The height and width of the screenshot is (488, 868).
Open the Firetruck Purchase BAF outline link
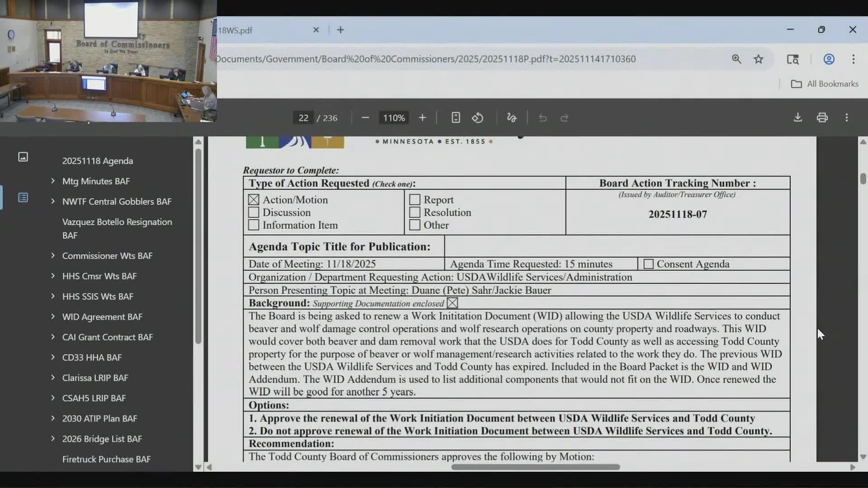click(x=106, y=459)
